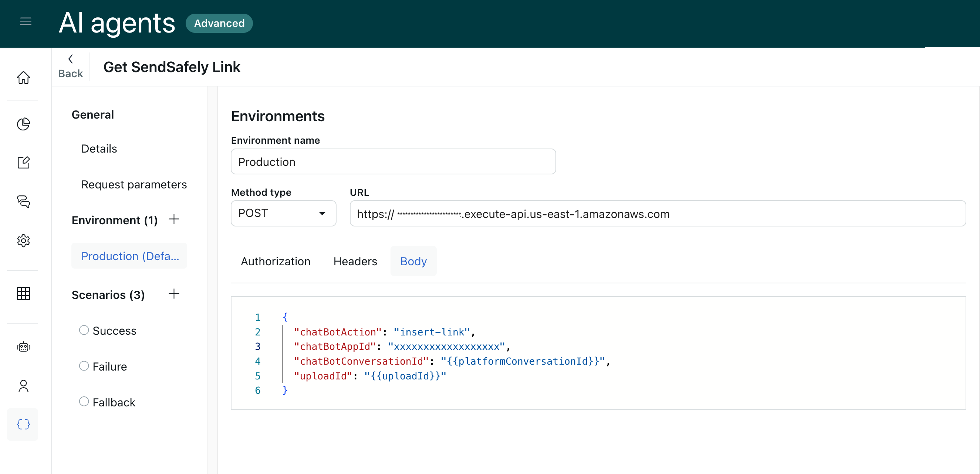This screenshot has width=980, height=474.
Task: Open the curly braces API integrations icon
Action: [x=23, y=424]
